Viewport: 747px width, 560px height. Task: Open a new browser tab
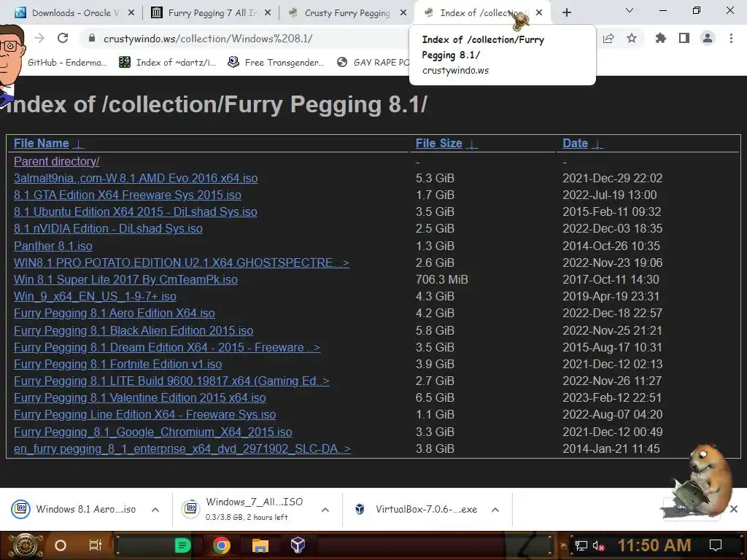coord(566,13)
